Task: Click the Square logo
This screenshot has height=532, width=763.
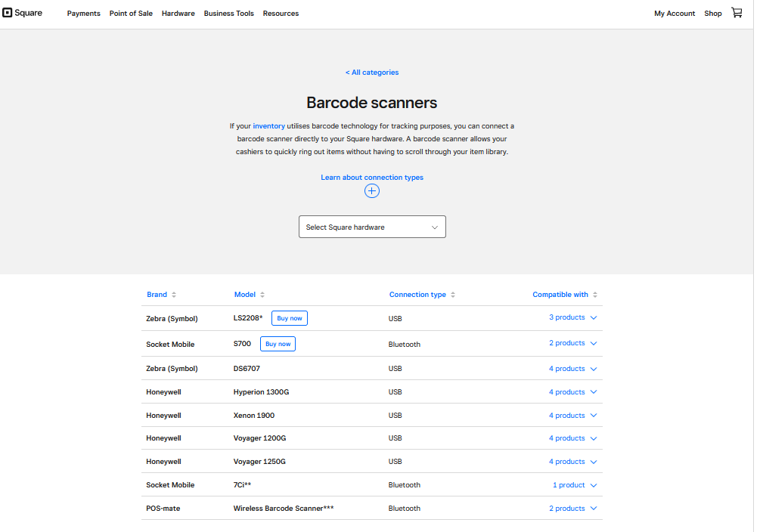Action: [x=22, y=12]
